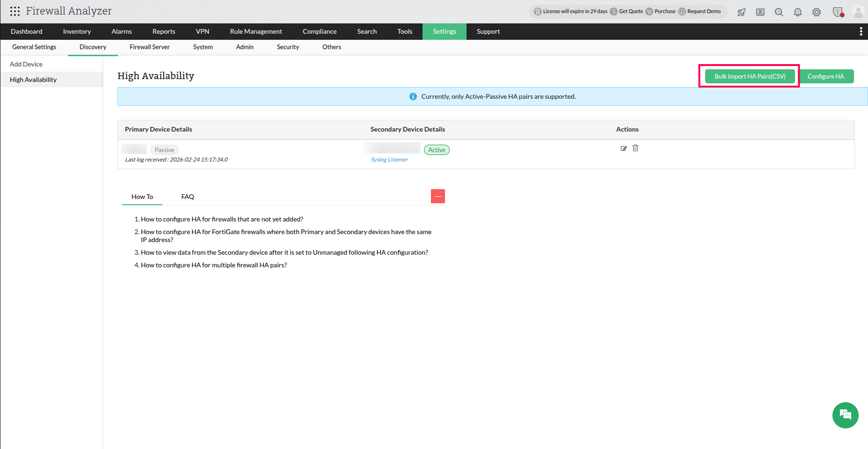This screenshot has height=449, width=868.
Task: Edit the HA pair using the pencil icon
Action: (624, 148)
